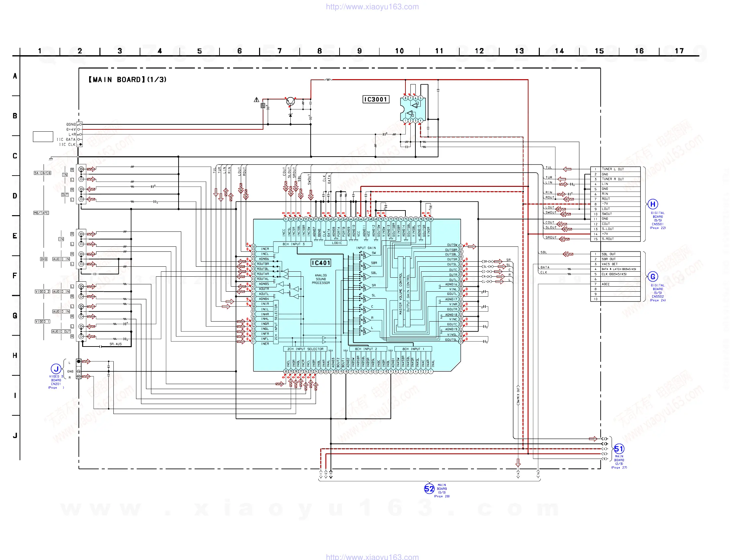Click the circled 51 main board reference
This screenshot has height=560, width=745.
pos(619,449)
